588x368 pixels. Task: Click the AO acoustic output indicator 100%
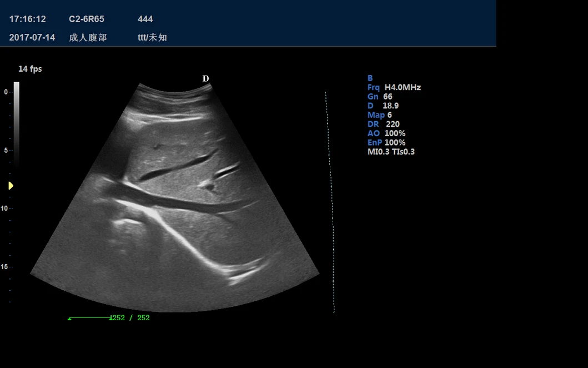click(387, 133)
